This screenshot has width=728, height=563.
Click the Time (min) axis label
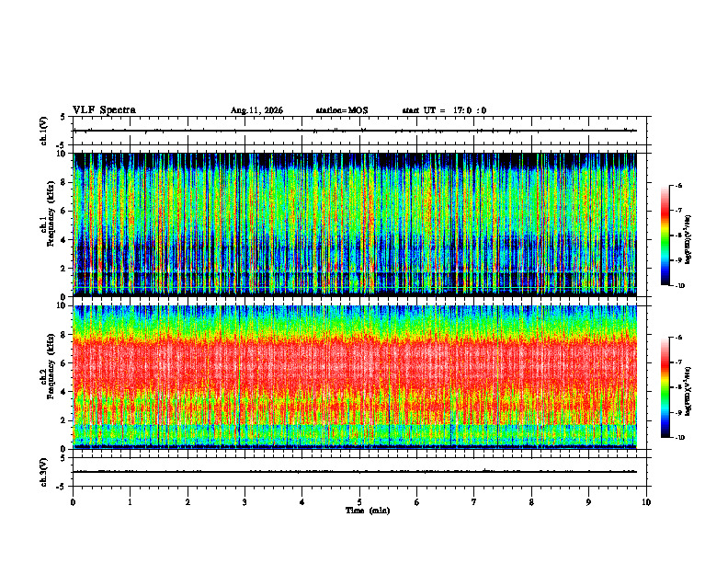click(x=368, y=511)
